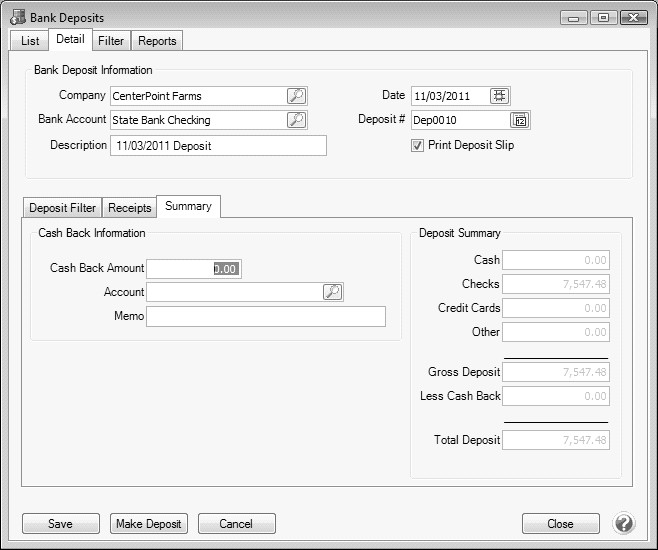
Task: Switch to the Receipts sub-tab
Action: coord(130,208)
